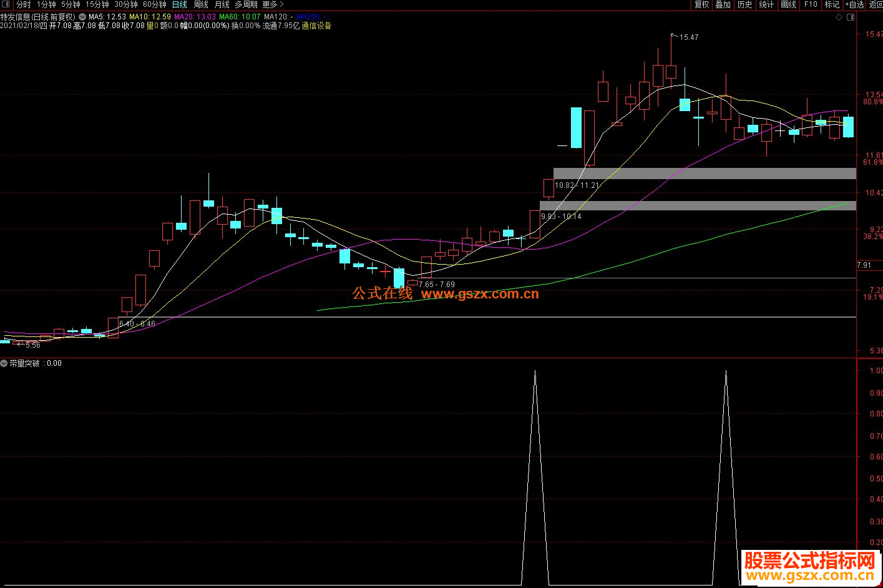This screenshot has height=588, width=883.
Task: Click the 5.56 low price marker
Action: [32, 345]
